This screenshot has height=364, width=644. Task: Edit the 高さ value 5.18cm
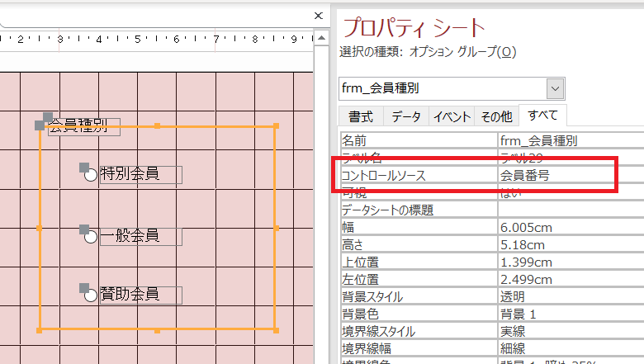click(x=571, y=244)
